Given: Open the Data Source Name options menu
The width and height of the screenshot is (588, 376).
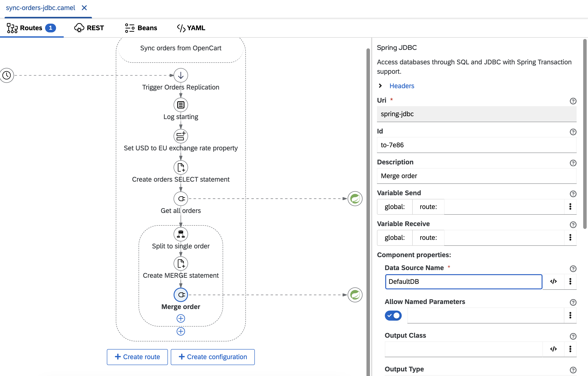Looking at the screenshot, I should coord(570,281).
